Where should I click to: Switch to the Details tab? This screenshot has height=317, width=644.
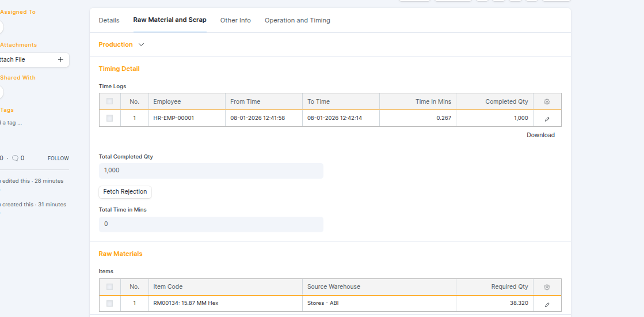109,20
